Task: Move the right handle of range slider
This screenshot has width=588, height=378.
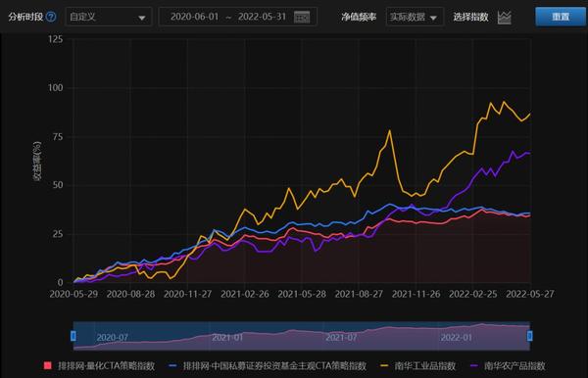Action: pyautogui.click(x=529, y=336)
